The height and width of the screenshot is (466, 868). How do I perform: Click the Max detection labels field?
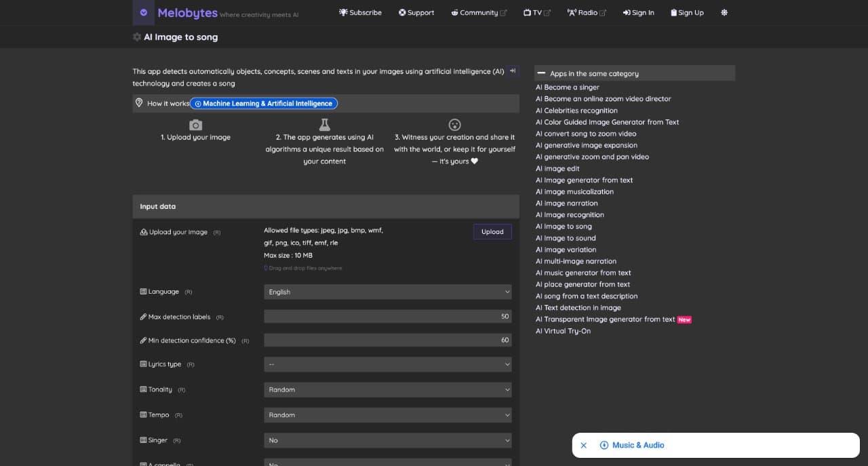click(x=388, y=317)
